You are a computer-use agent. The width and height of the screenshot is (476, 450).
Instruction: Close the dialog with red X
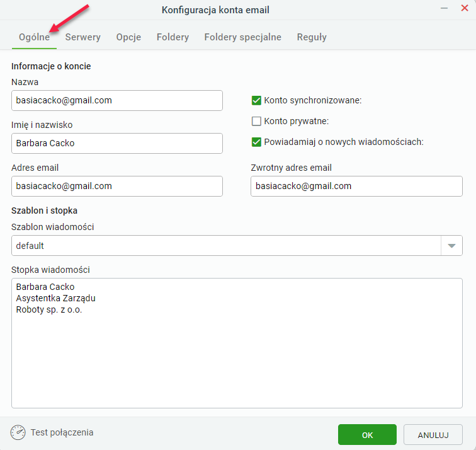(x=465, y=8)
